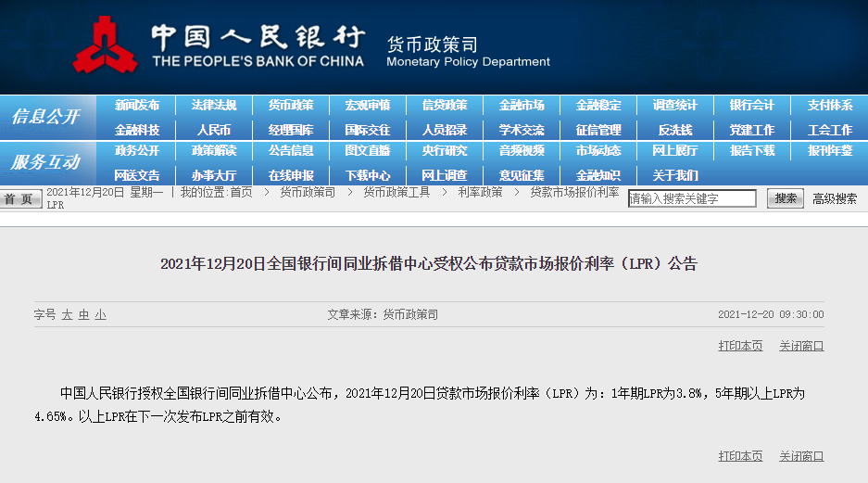The image size is (868, 483).
Task: Open 宏观审慎 menu item
Action: (368, 105)
